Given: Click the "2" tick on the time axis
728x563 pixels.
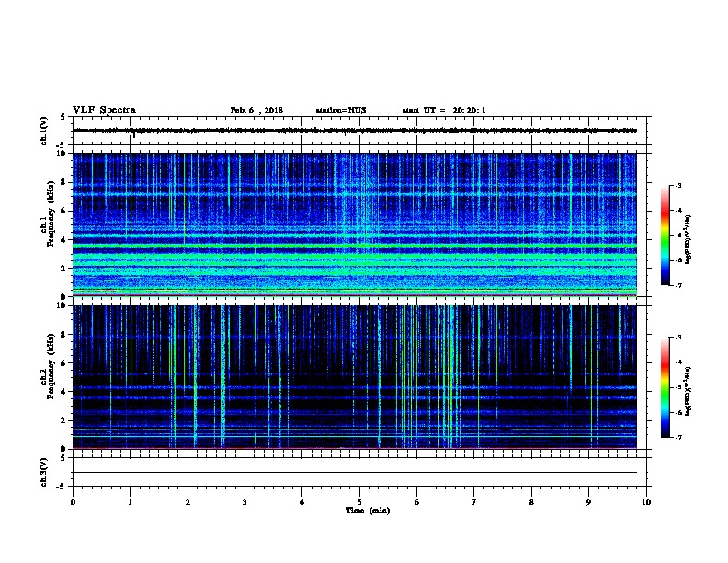Looking at the screenshot, I should (x=188, y=502).
